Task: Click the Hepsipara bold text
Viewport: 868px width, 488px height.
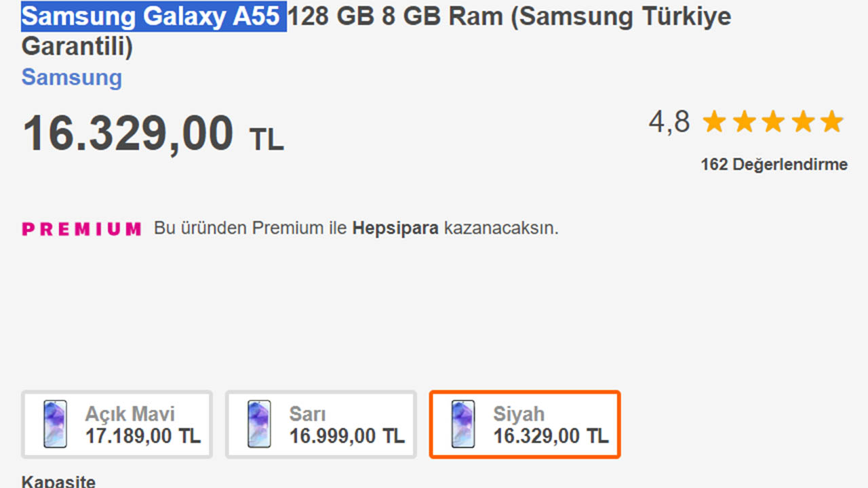Action: click(394, 228)
